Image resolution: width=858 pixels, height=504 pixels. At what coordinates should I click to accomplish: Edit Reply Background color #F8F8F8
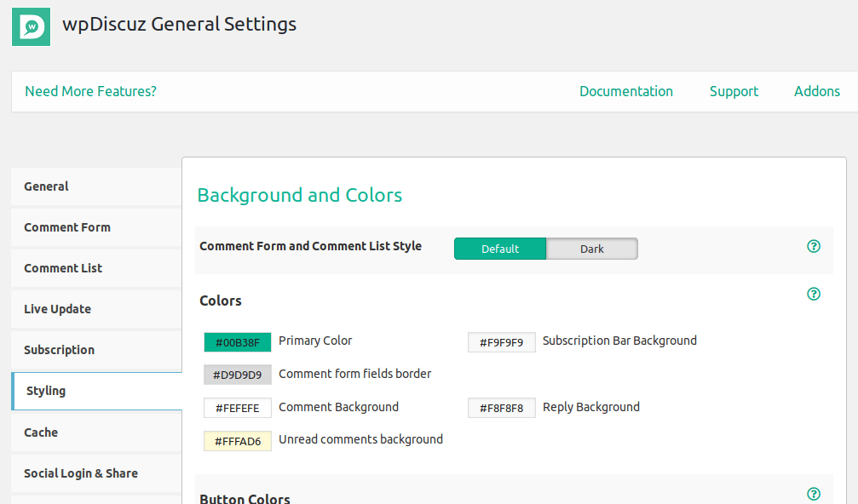(x=502, y=408)
